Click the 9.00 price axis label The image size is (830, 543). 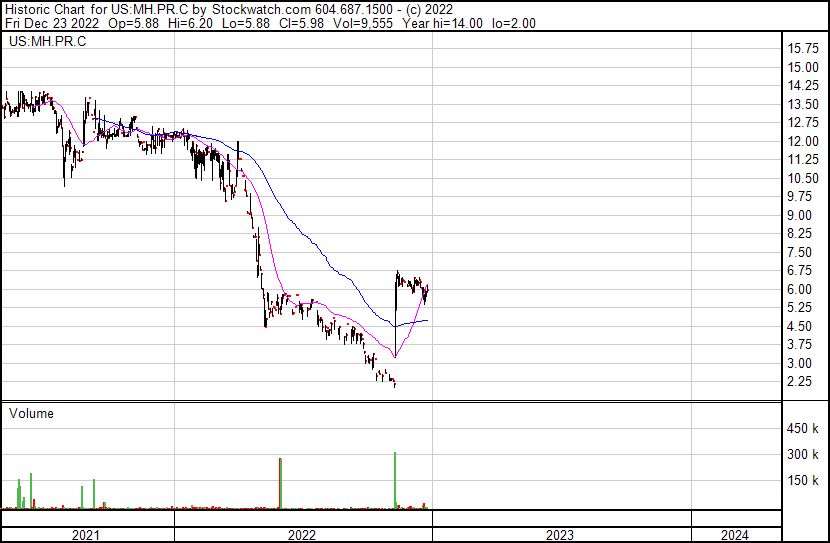[799, 215]
